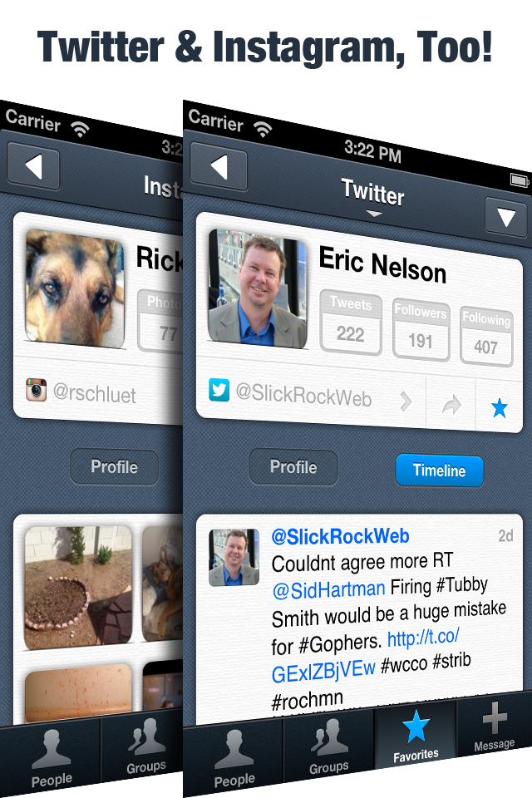
Task: Tap the Twitter bird icon next to @SlickRockWeb
Action: (219, 390)
